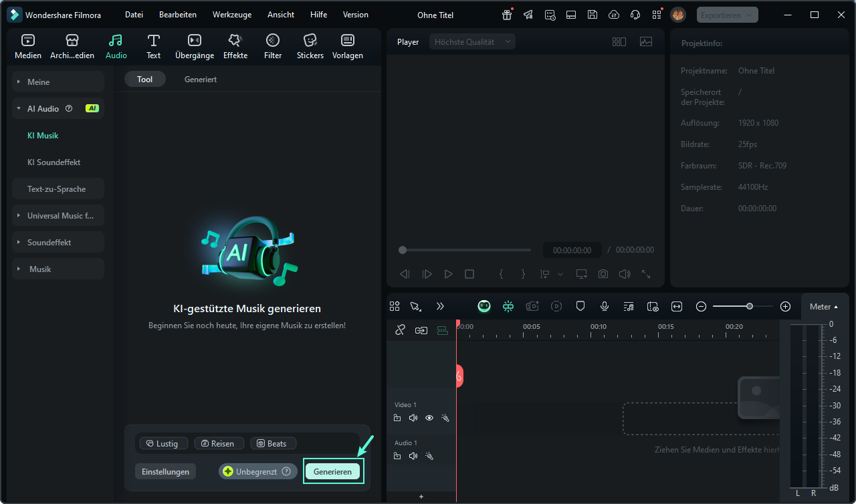
Task: Click the paper plane share icon
Action: pos(528,15)
